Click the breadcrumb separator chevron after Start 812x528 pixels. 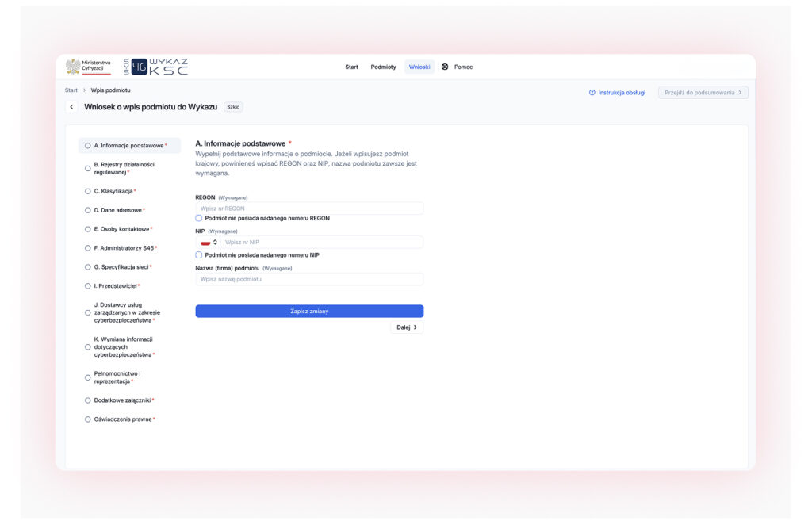coord(84,90)
